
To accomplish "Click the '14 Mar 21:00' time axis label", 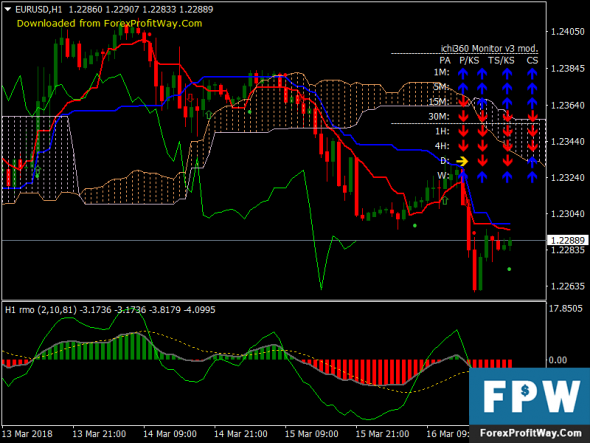I will point(240,434).
